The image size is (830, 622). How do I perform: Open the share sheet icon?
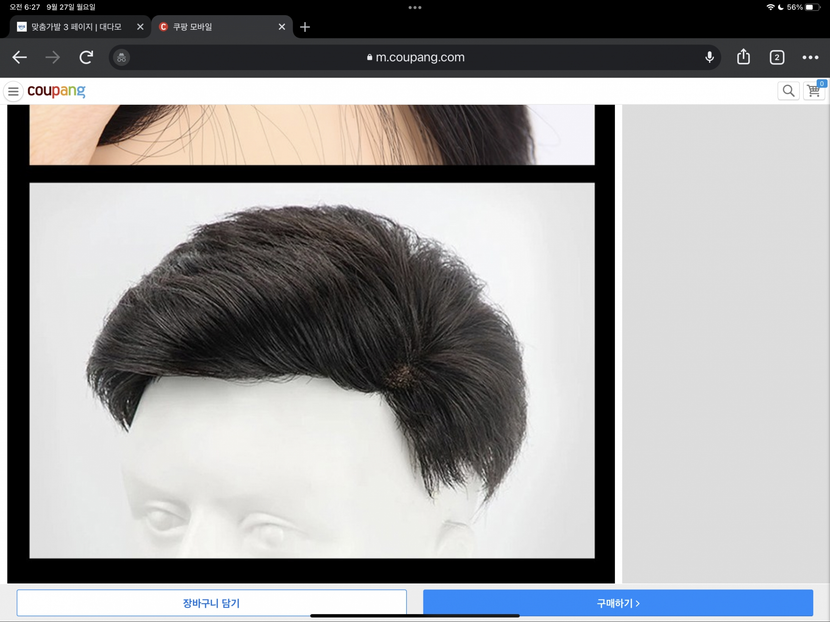point(743,57)
